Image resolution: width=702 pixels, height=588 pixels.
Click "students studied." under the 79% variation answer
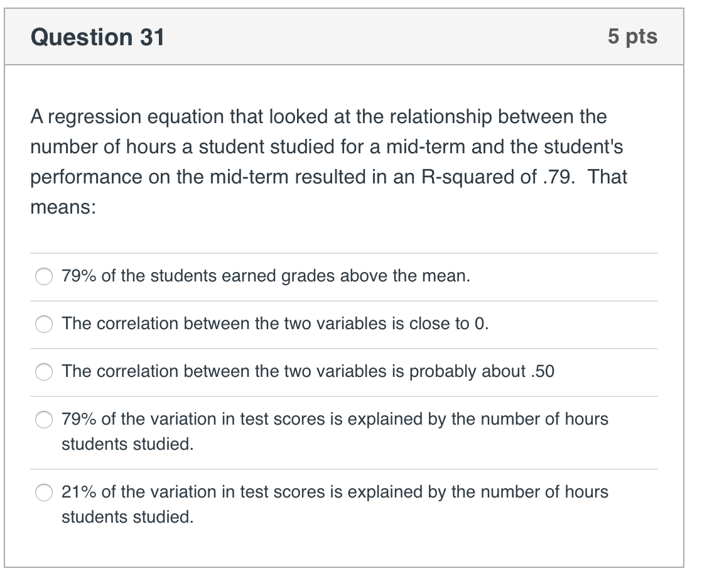pyautogui.click(x=127, y=445)
